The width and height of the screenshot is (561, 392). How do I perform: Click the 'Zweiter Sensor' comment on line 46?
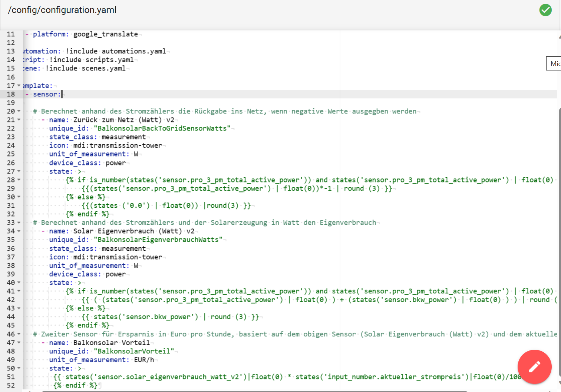pyautogui.click(x=295, y=334)
